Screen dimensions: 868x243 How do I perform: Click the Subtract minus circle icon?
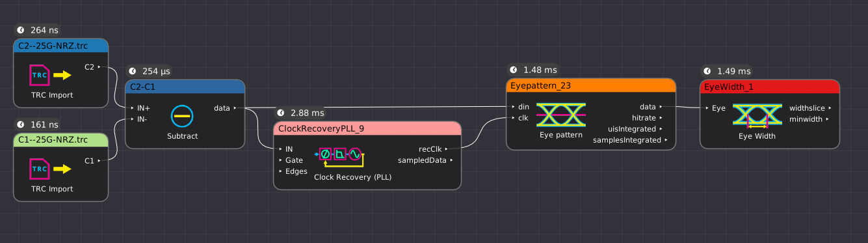tap(182, 116)
